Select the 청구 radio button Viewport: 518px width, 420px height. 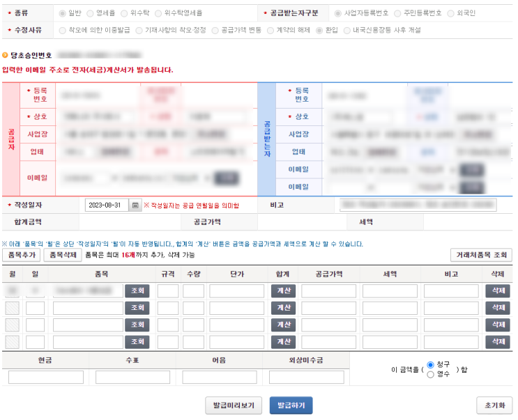tap(430, 365)
